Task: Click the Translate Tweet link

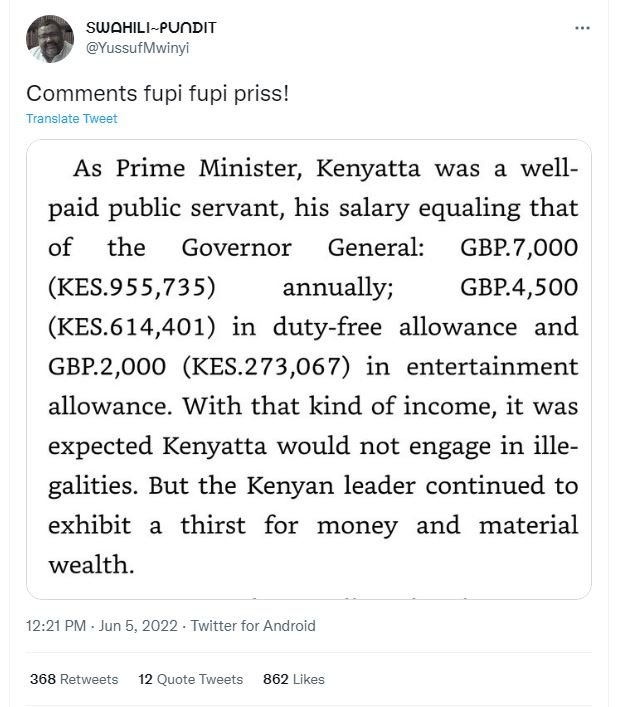Action: [71, 119]
